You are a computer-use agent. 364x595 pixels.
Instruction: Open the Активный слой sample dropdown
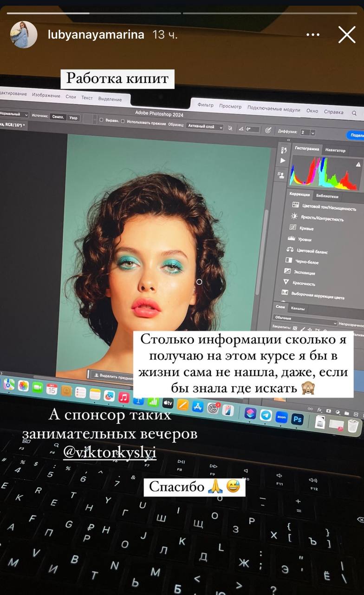pos(204,126)
